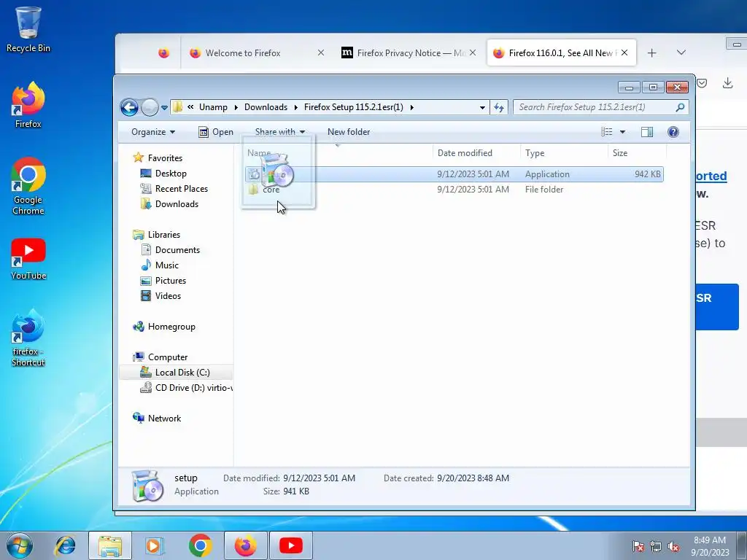Open the Organize menu
Image resolution: width=747 pixels, height=560 pixels.
(153, 132)
